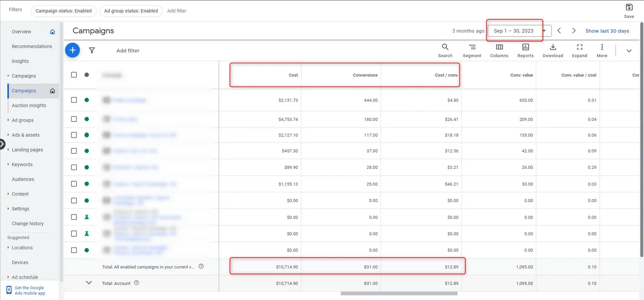
Task: Select the checkbox for the $89.90 campaign row
Action: [x=74, y=167]
